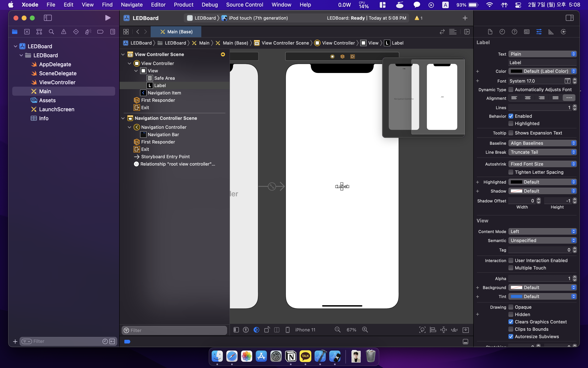The width and height of the screenshot is (588, 368).
Task: Collapse the View Controller Scene
Action: [x=123, y=54]
